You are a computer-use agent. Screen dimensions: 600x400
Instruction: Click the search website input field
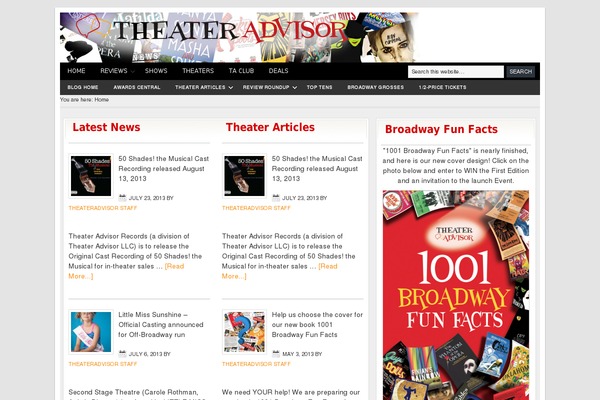pos(456,72)
